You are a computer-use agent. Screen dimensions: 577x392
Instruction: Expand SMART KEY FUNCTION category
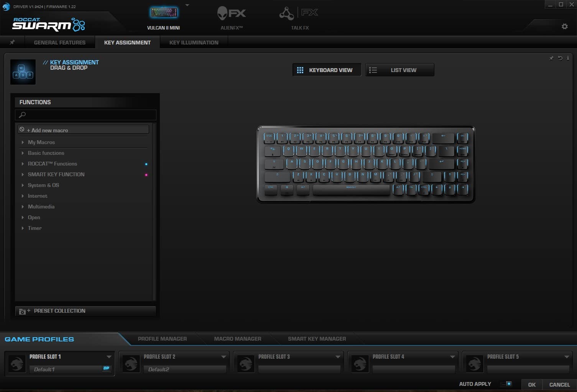pyautogui.click(x=23, y=174)
